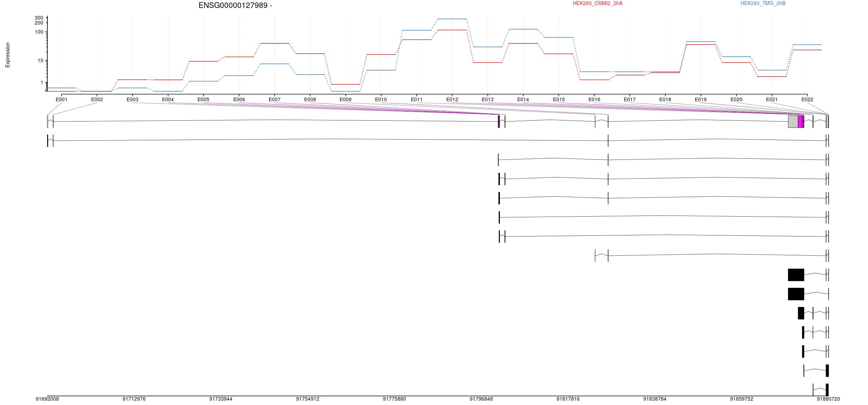Click exon label E015
This screenshot has height=405, width=868.
coord(559,99)
